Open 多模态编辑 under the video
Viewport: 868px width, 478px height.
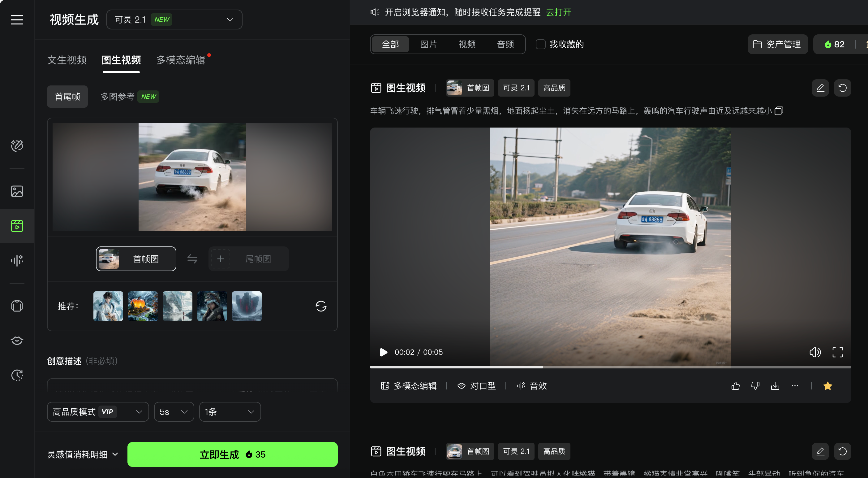[409, 386]
